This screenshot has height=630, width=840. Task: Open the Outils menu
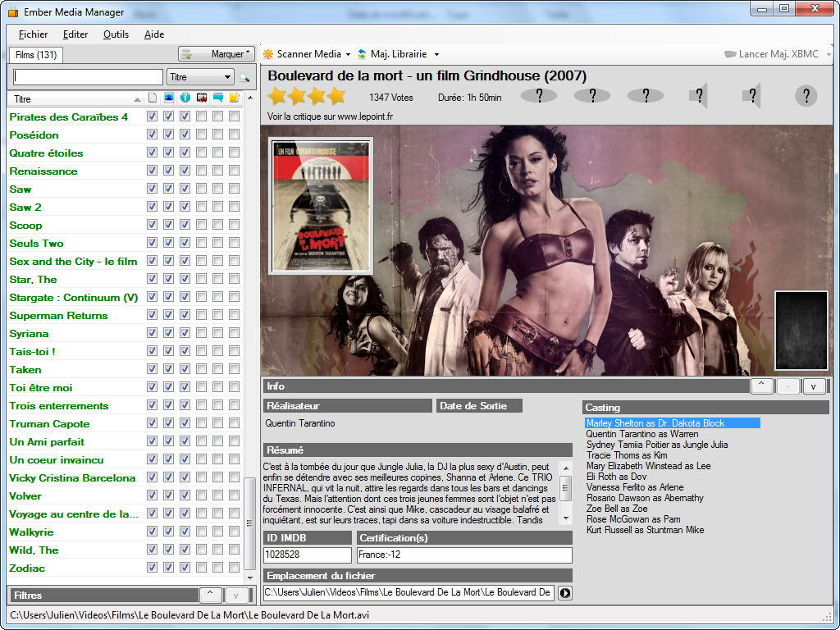(116, 34)
